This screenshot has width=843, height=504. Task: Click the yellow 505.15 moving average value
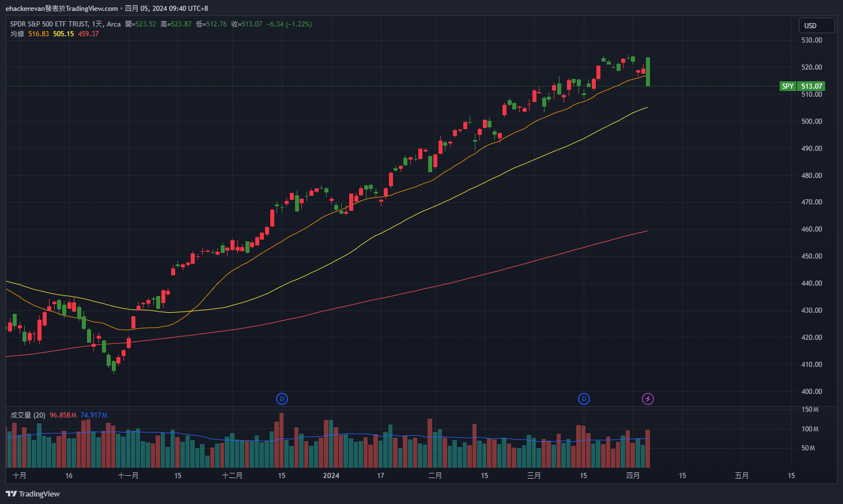pos(63,34)
